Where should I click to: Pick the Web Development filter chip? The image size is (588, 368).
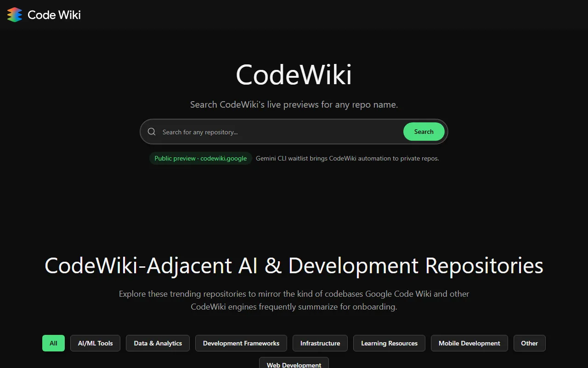[294, 363]
